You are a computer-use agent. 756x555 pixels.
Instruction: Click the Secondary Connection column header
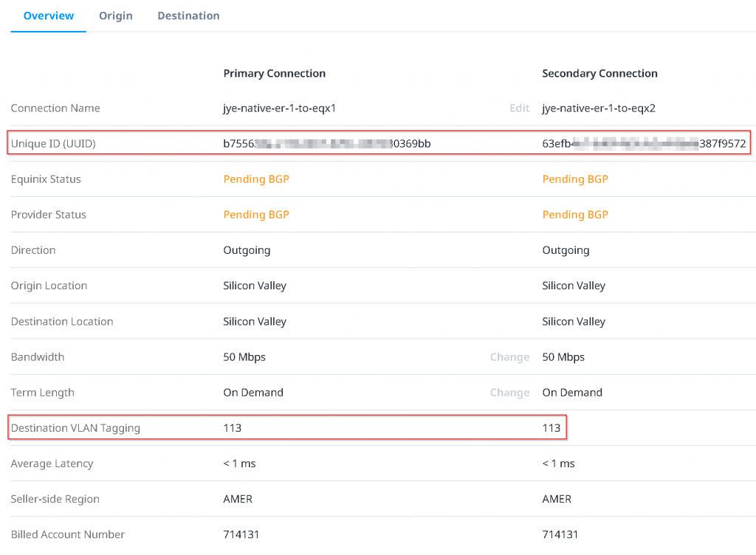(599, 74)
